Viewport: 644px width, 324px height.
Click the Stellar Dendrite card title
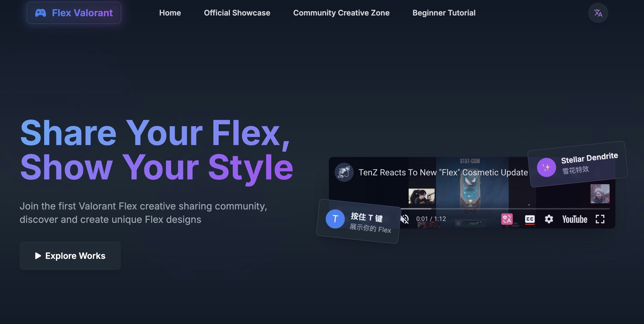click(x=590, y=158)
